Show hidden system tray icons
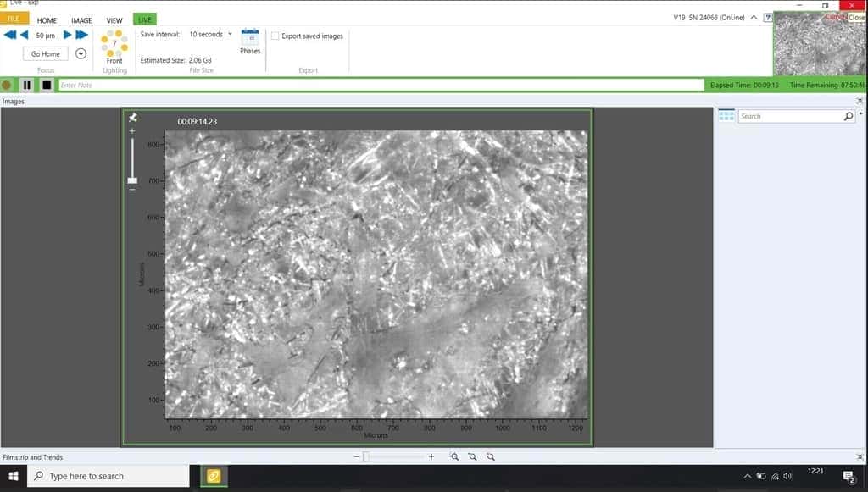This screenshot has height=492, width=868. (x=747, y=476)
